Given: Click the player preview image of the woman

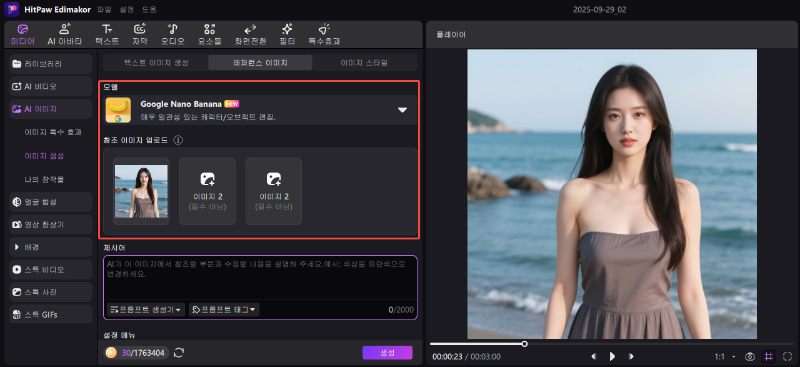Looking at the screenshot, I should coord(612,194).
